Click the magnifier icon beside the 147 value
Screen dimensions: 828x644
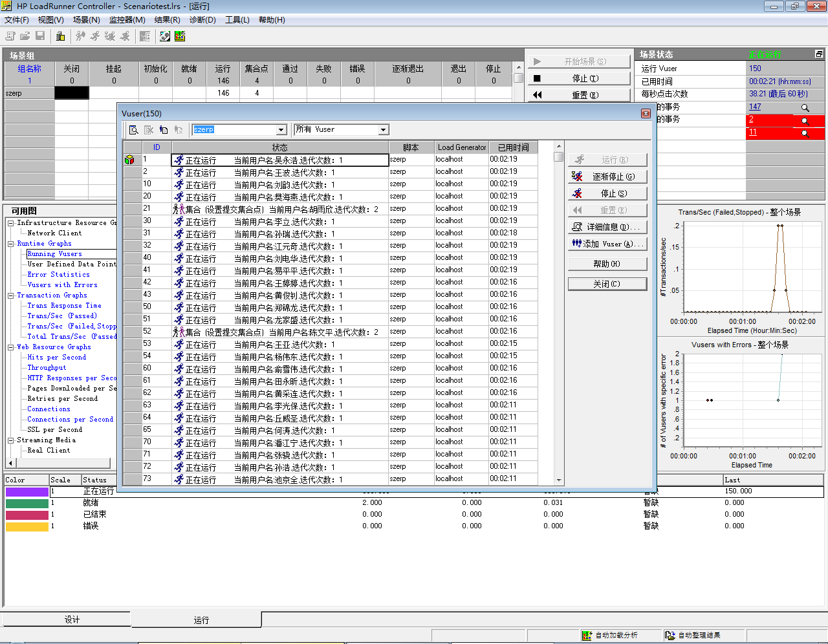coord(805,108)
